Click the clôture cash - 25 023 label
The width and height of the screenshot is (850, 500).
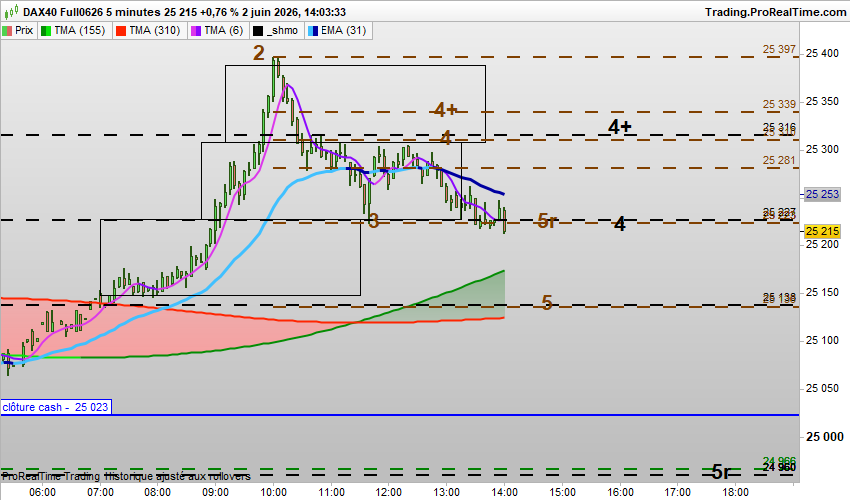[x=55, y=407]
